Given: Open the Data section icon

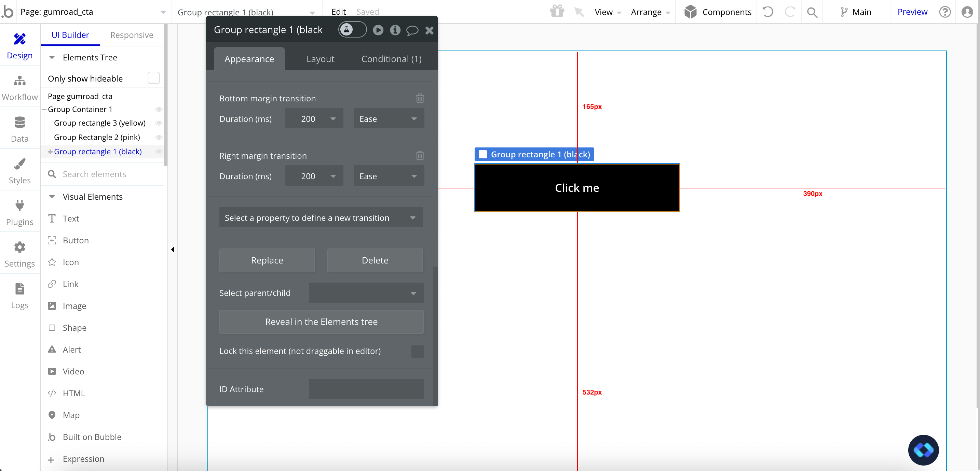Looking at the screenshot, I should [20, 123].
